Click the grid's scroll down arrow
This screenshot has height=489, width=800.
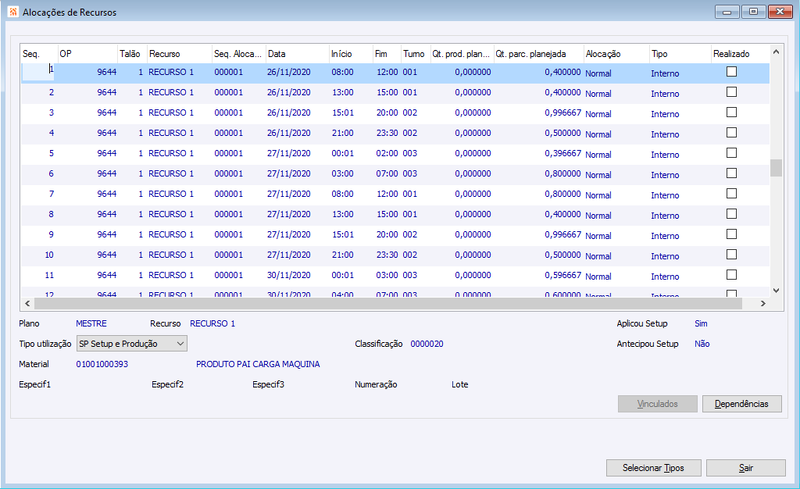coord(776,290)
